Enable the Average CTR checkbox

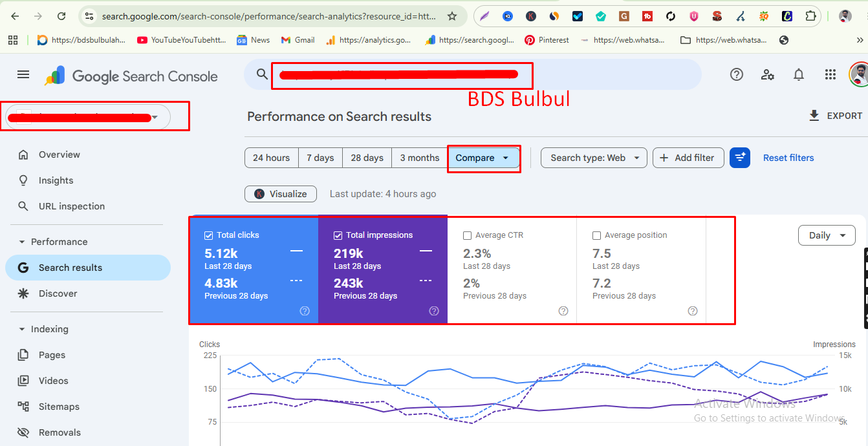tap(467, 235)
